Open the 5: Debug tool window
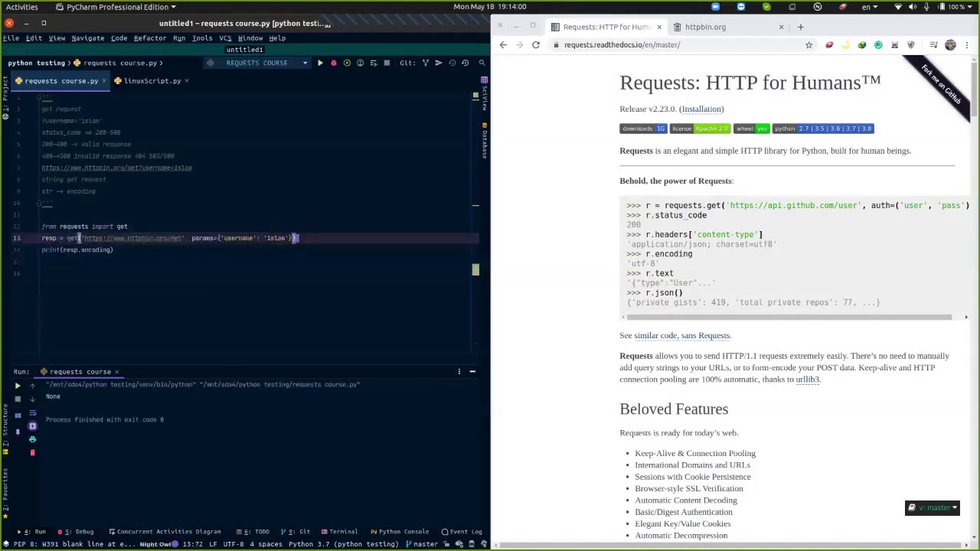Viewport: 980px width, 551px height. 75,532
